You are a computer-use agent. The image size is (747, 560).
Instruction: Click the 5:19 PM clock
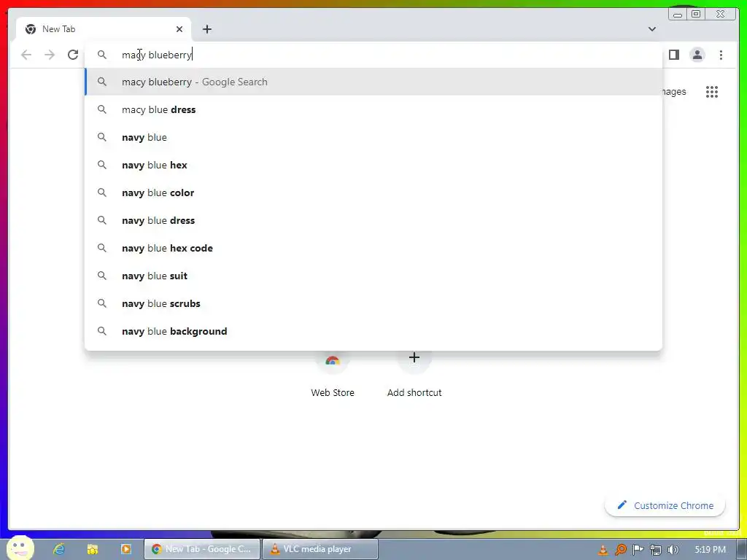(x=710, y=550)
